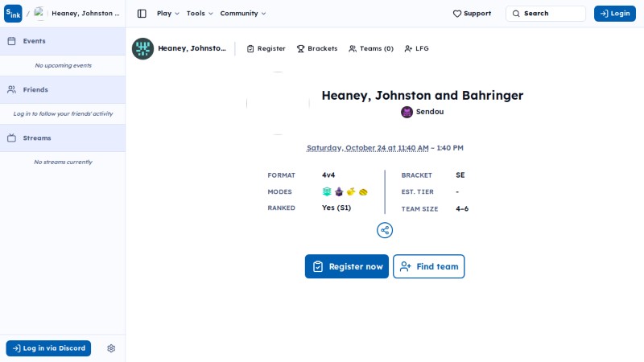This screenshot has width=644, height=362.
Task: Click the round tournament logo icon
Action: (x=142, y=48)
